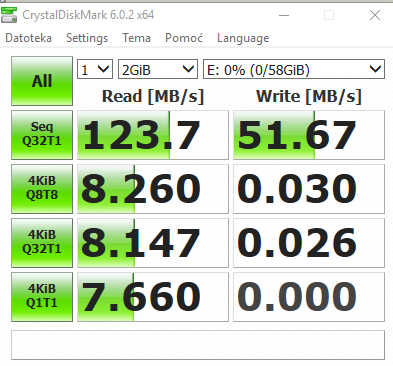Click the 51.67 sequential write result
This screenshot has width=393, height=366.
309,135
